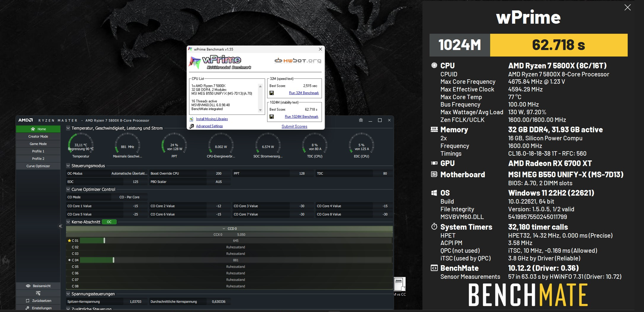644x312 pixels.
Task: Click the C 04 core frequency slider handle
Action: [113, 260]
